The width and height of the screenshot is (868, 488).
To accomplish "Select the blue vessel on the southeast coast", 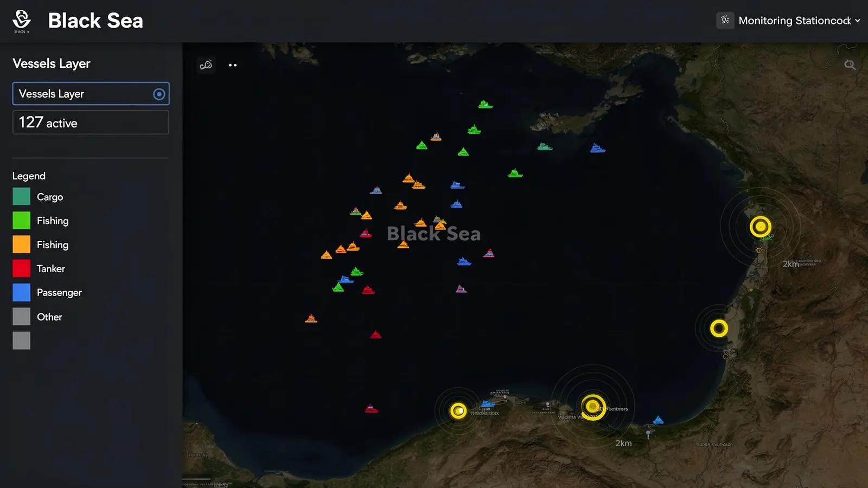I will point(658,420).
